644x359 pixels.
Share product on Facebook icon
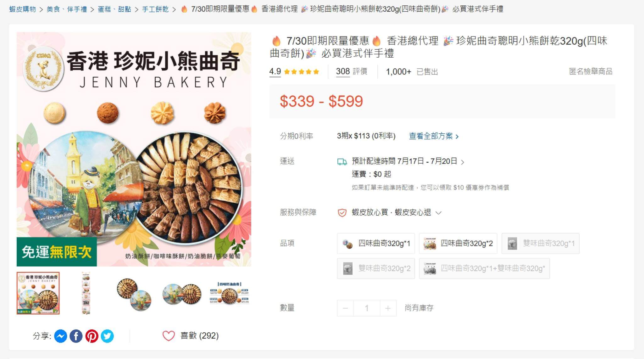[76, 336]
